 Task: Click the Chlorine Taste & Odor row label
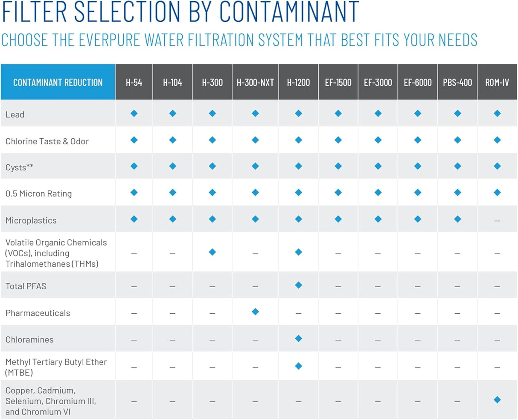47,141
